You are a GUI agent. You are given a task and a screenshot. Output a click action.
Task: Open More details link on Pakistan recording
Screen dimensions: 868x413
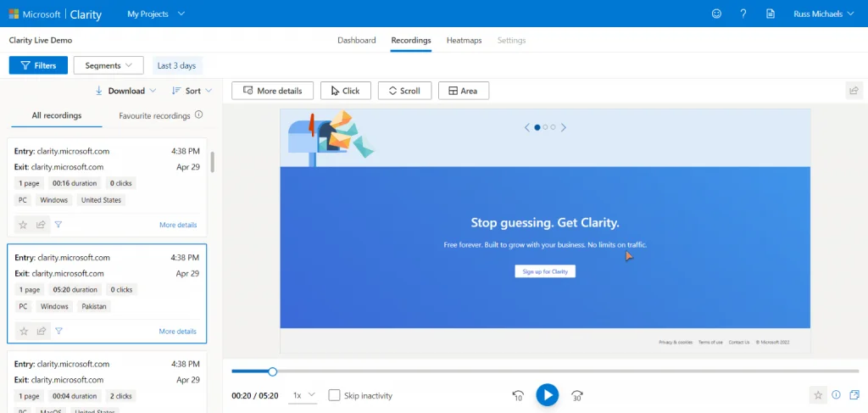(x=178, y=331)
